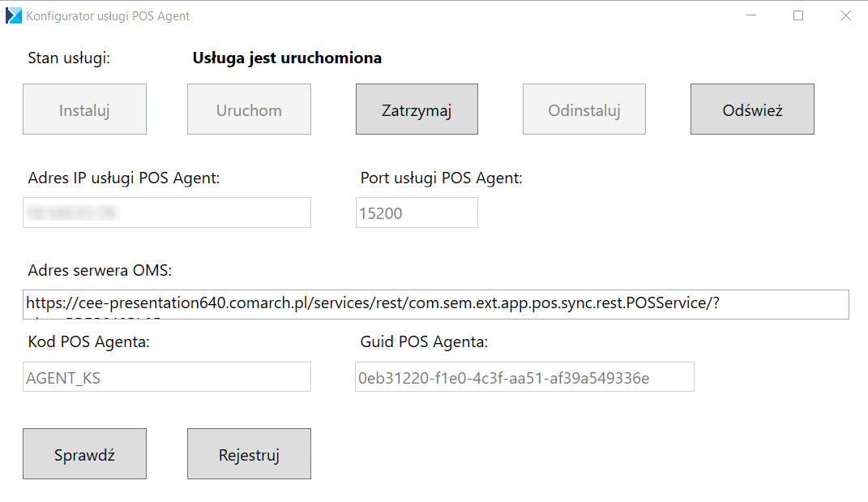Click the status text Usługa jest uruchomiona

point(287,58)
